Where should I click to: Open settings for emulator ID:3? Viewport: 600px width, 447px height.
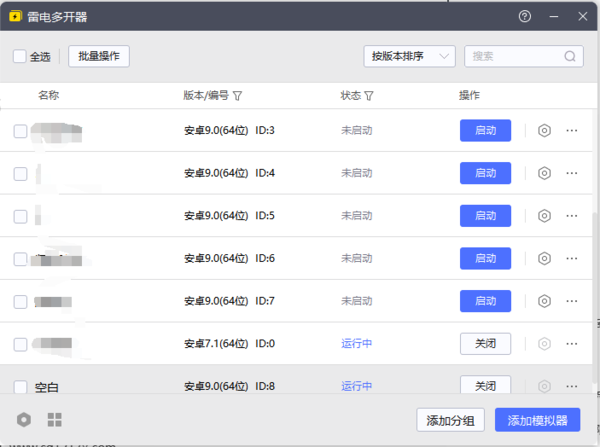(544, 131)
